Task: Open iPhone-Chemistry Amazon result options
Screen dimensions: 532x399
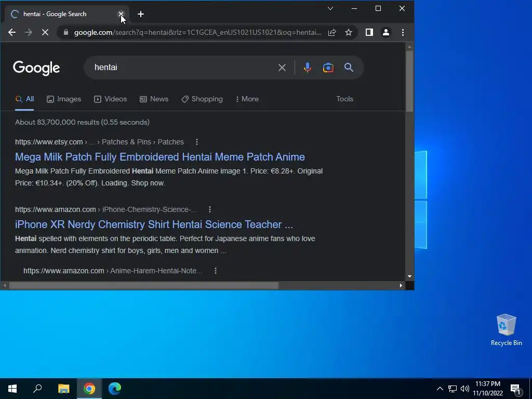Action: [210, 209]
